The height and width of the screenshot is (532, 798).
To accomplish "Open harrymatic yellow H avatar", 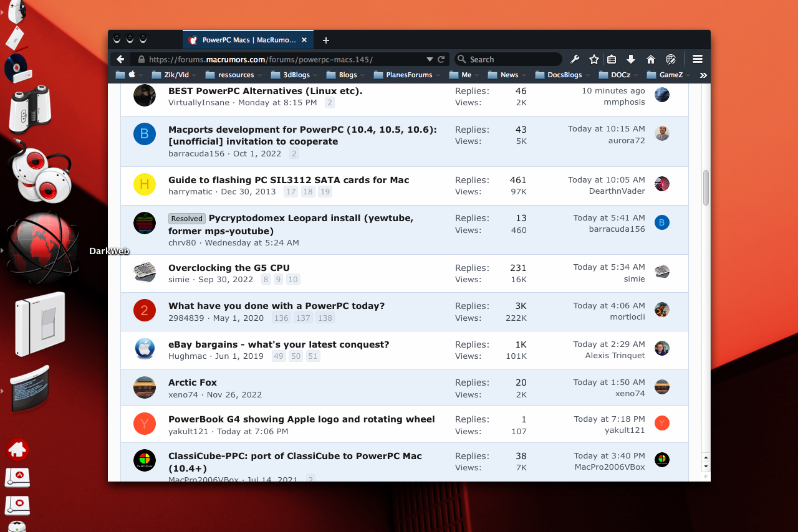I will (x=145, y=184).
